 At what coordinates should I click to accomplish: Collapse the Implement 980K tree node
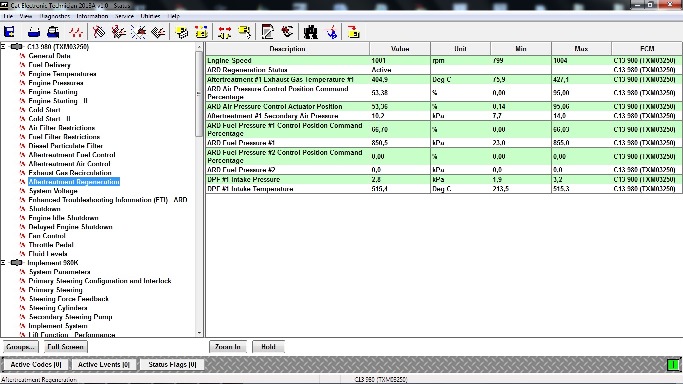[3, 263]
